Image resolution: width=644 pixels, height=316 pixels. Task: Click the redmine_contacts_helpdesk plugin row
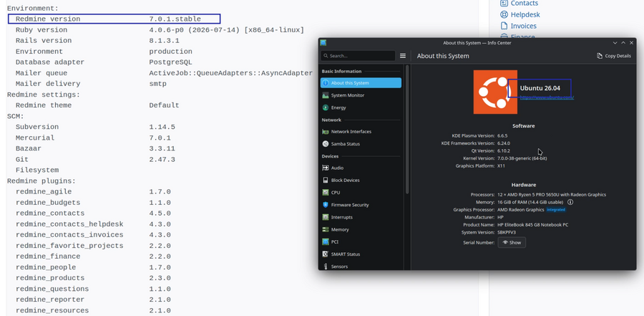coord(93,224)
